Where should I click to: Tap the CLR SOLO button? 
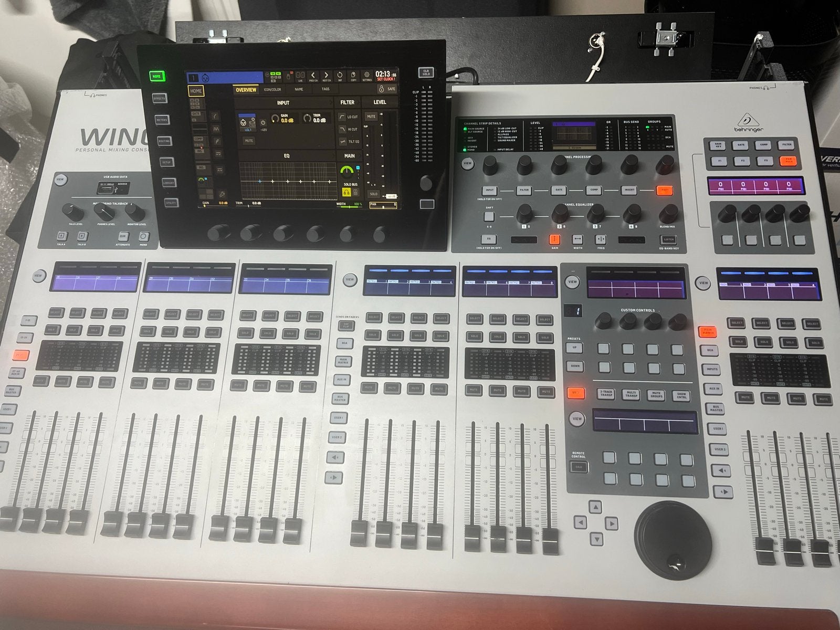click(x=426, y=72)
